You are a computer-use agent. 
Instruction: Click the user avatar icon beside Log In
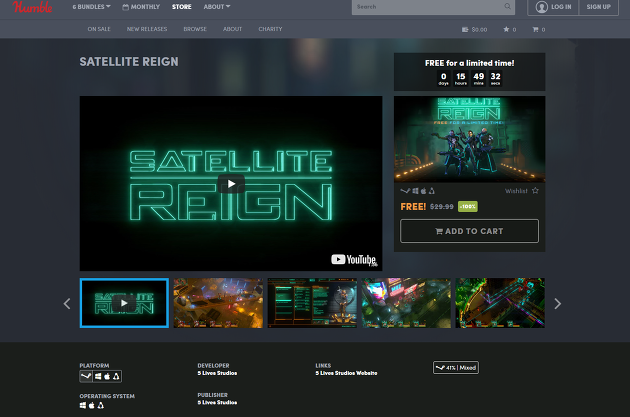click(542, 7)
